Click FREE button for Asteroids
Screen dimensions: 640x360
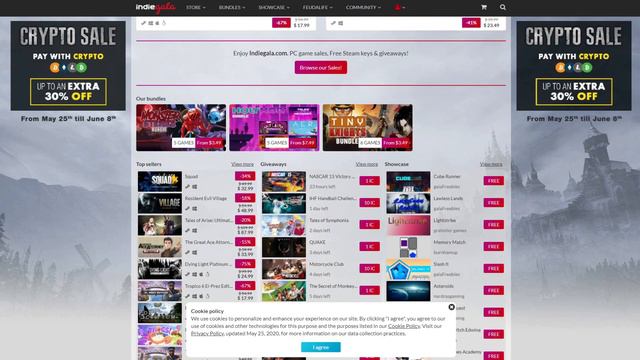tap(493, 290)
